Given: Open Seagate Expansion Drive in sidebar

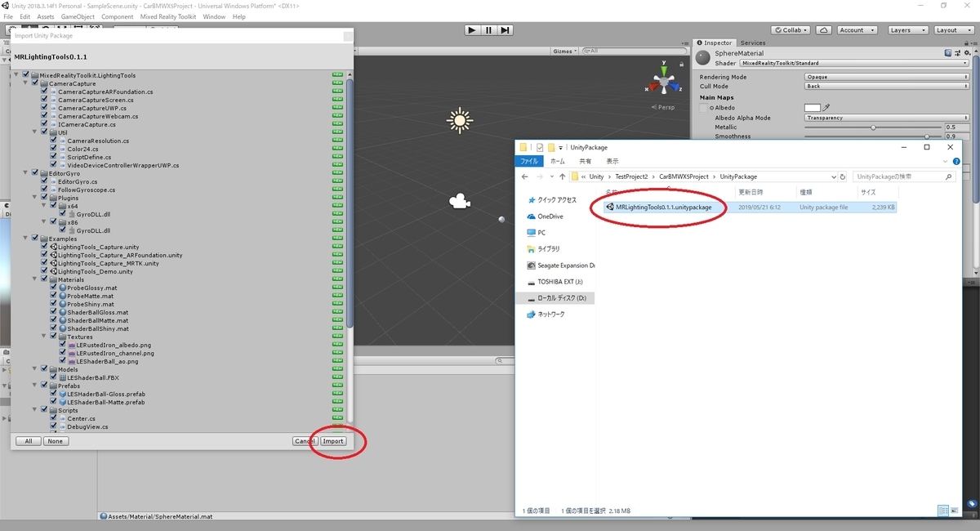Looking at the screenshot, I should click(x=560, y=265).
